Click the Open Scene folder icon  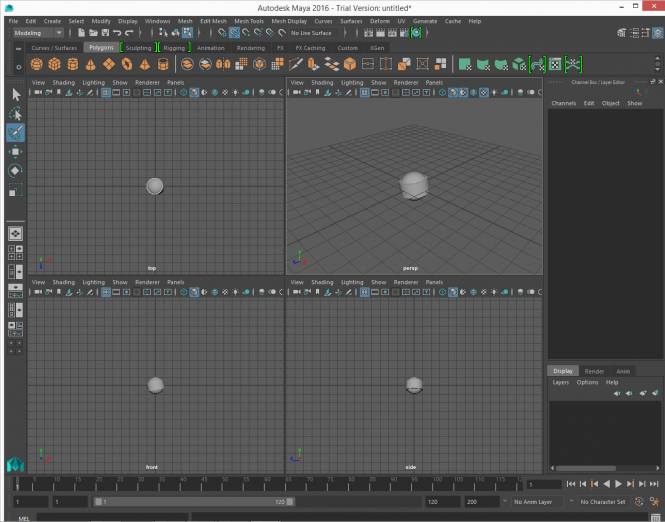coord(93,33)
